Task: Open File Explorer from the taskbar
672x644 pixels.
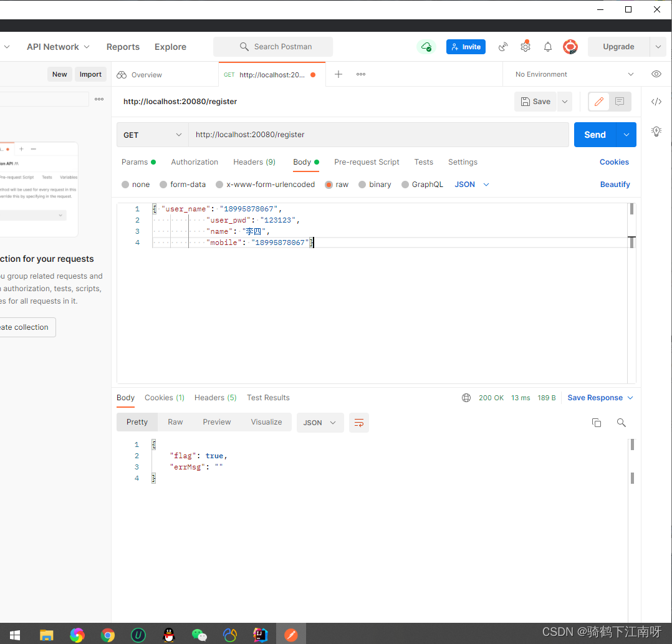Action: 46,635
